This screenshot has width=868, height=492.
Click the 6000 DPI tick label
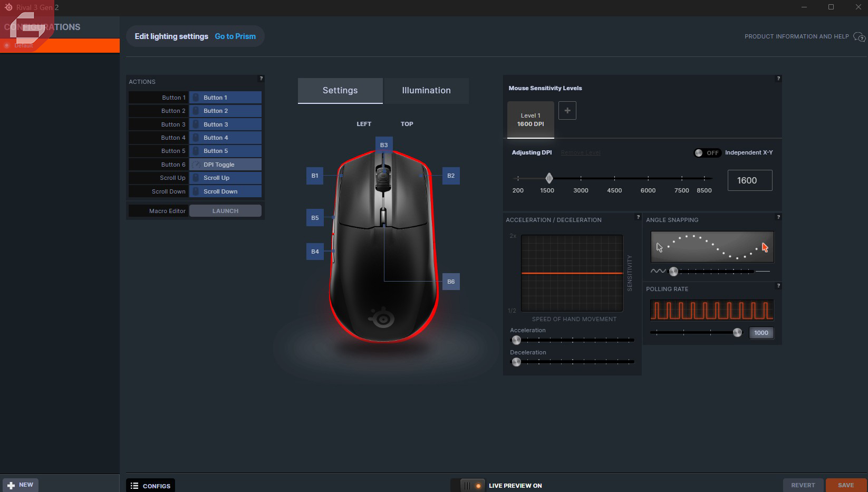click(x=648, y=190)
